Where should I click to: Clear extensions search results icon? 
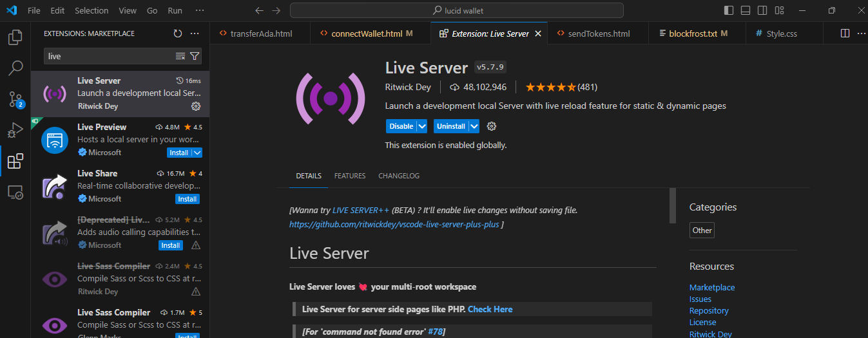(x=180, y=56)
